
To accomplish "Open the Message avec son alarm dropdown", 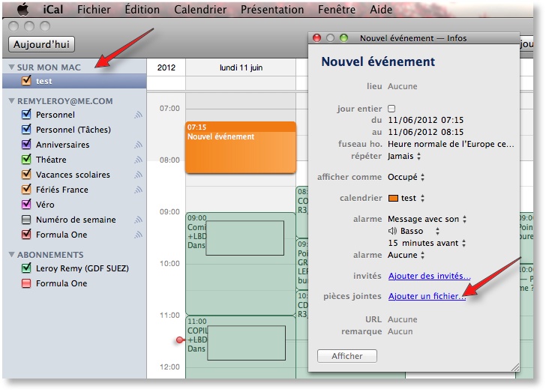I will coord(427,219).
